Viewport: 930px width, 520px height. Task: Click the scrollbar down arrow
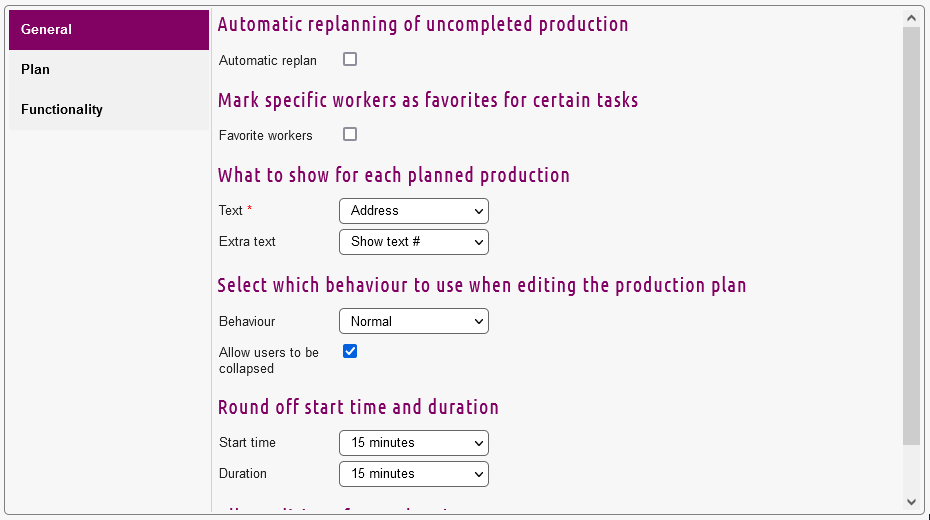point(911,501)
